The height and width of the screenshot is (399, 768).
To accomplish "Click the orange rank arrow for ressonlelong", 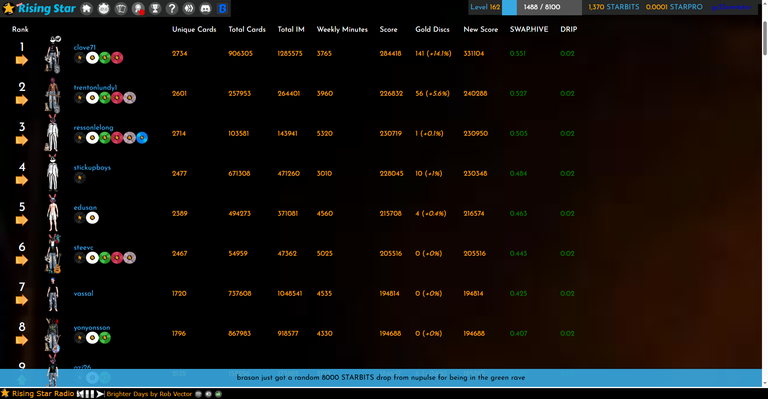I will [x=22, y=141].
